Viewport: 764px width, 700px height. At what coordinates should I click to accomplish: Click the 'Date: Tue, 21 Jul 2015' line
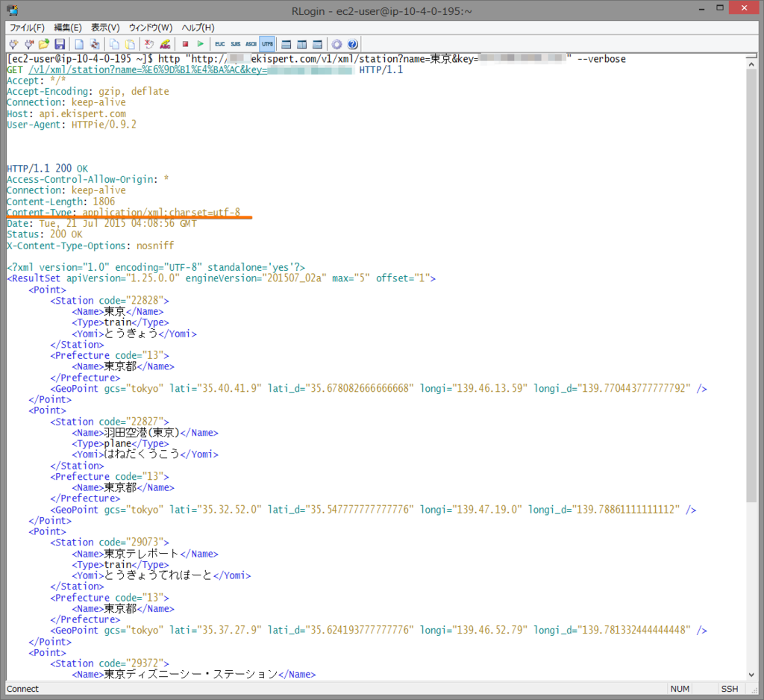[x=101, y=224]
